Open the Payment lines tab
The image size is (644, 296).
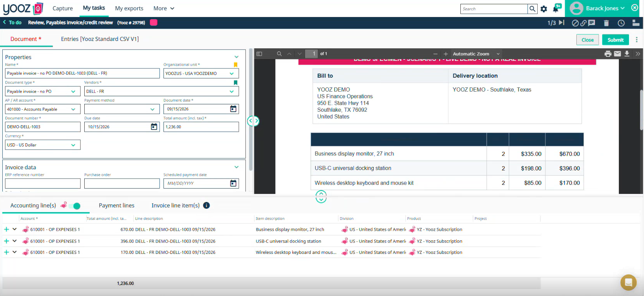[x=117, y=206]
